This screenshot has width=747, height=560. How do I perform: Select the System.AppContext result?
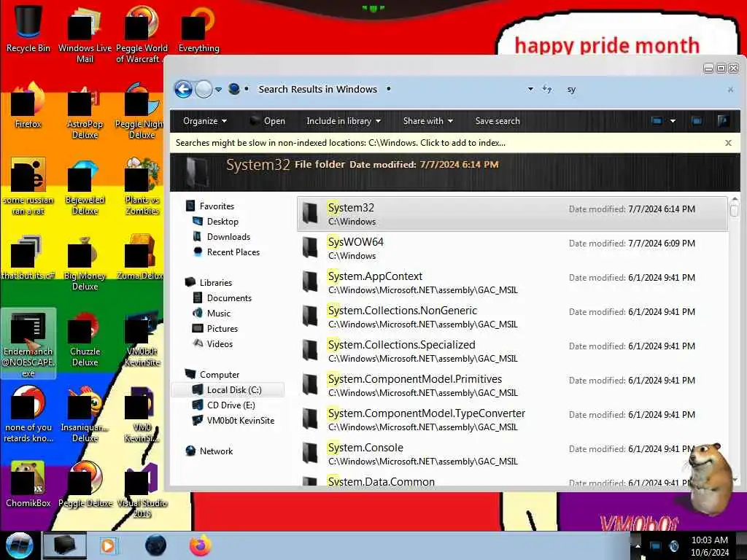(512, 283)
